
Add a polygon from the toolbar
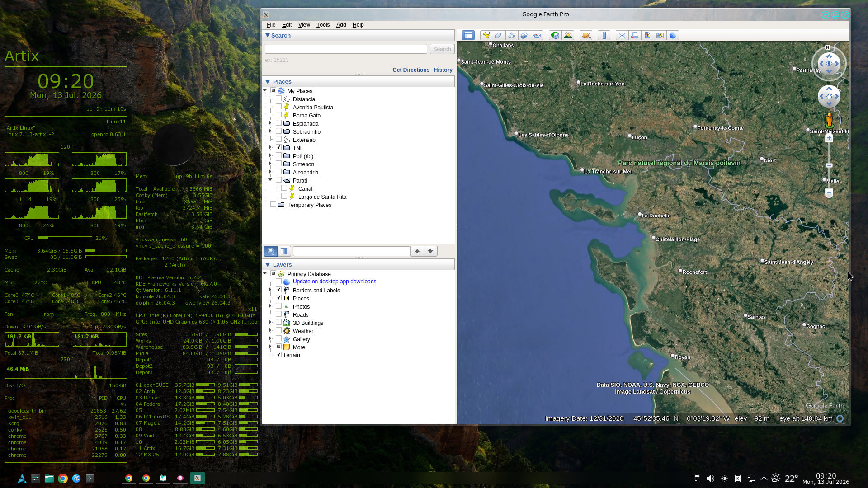point(499,35)
